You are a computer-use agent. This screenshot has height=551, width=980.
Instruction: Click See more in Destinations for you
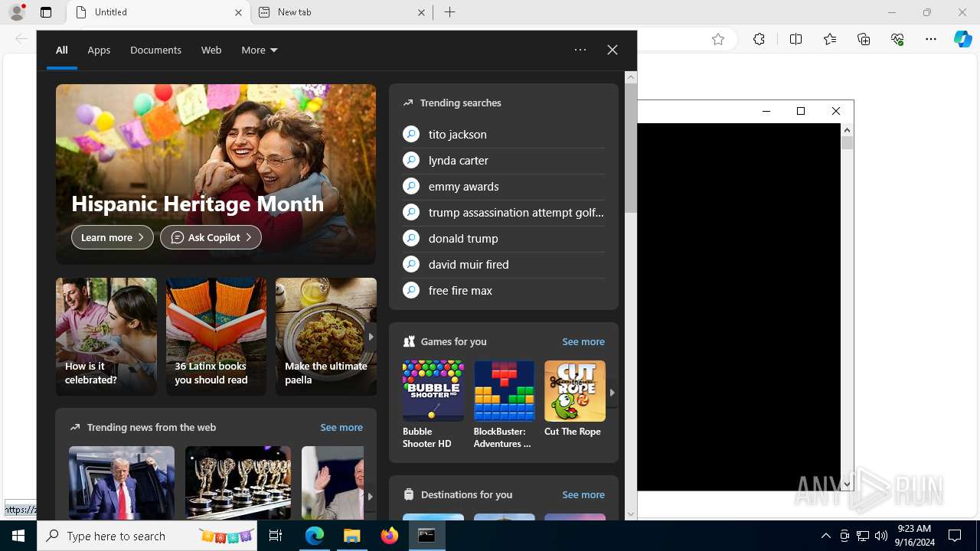(x=583, y=494)
